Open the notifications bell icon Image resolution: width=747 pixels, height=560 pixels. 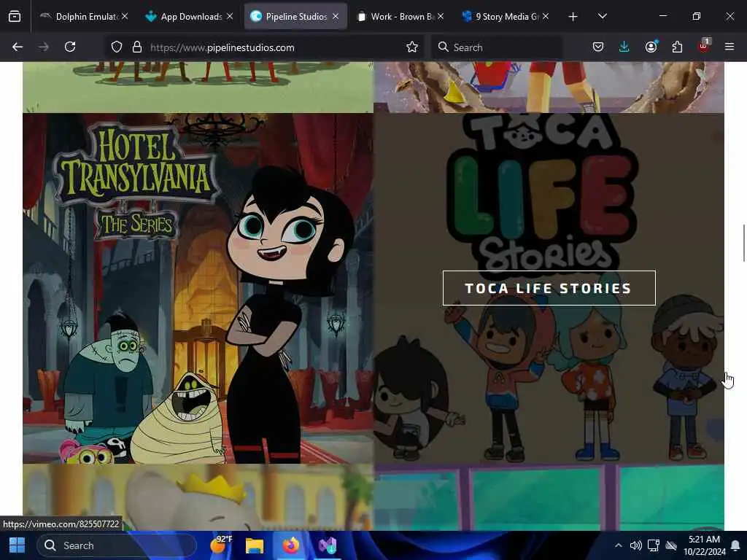[735, 545]
